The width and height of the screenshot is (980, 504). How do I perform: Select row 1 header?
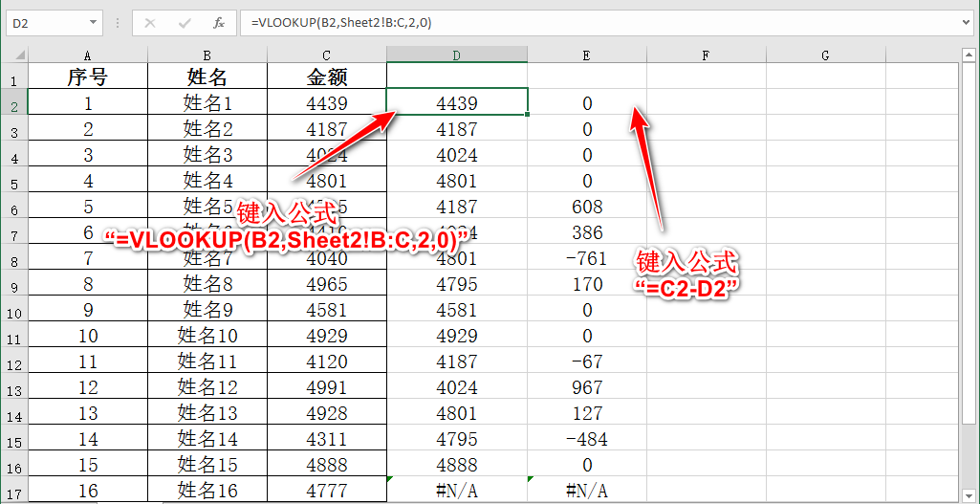pos(13,77)
